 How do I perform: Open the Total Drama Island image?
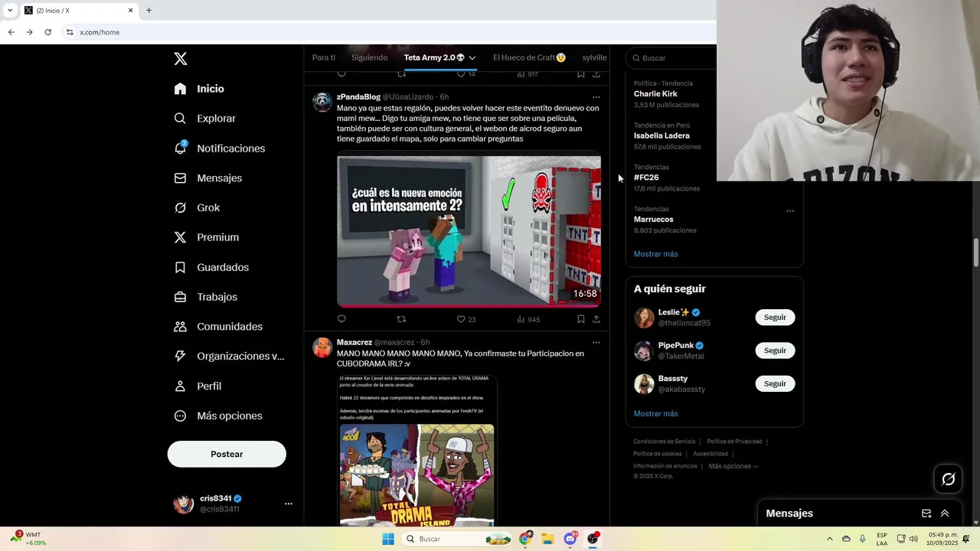[417, 474]
